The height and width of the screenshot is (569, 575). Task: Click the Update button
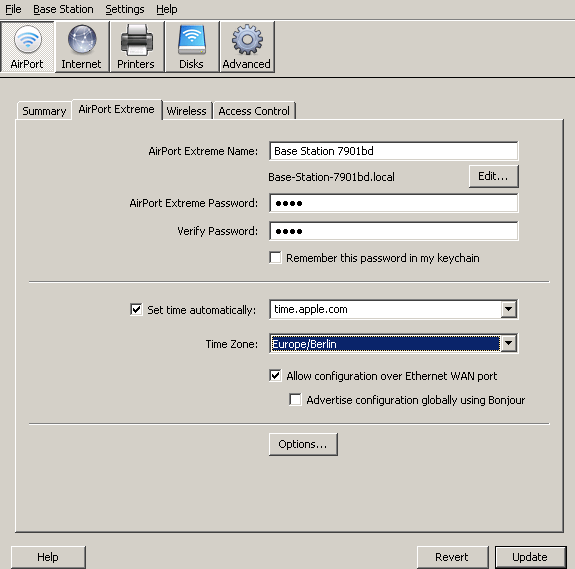point(530,557)
